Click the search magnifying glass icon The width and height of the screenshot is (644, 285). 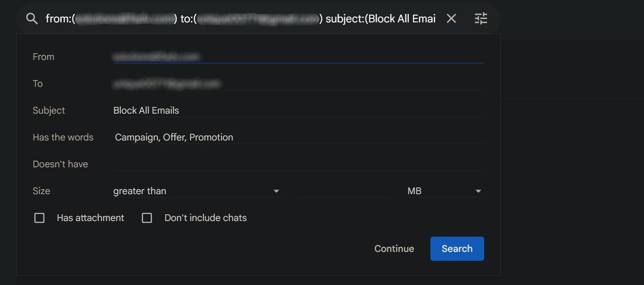pos(31,18)
